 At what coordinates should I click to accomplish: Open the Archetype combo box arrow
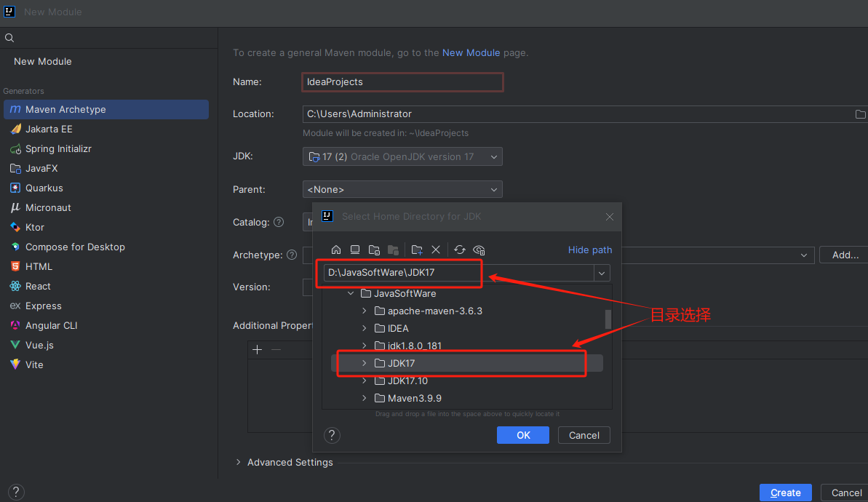click(x=804, y=255)
